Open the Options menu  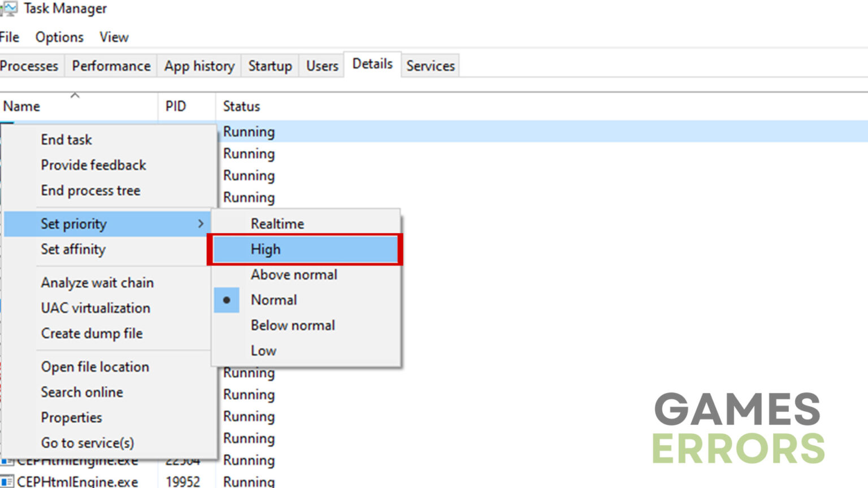[x=59, y=37]
